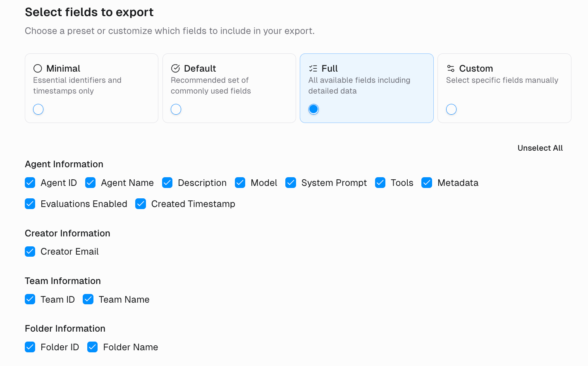
Task: Click the 'Team Information' section heading
Action: (63, 281)
